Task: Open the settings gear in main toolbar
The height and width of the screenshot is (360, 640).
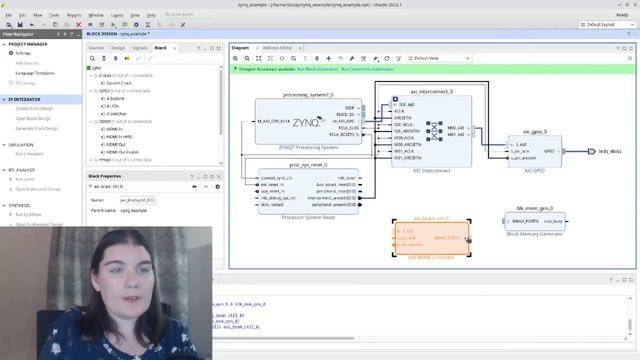Action: click(x=136, y=25)
